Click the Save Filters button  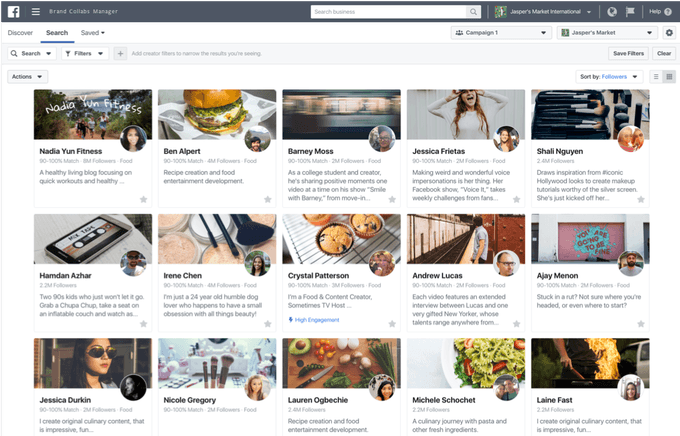click(x=628, y=53)
